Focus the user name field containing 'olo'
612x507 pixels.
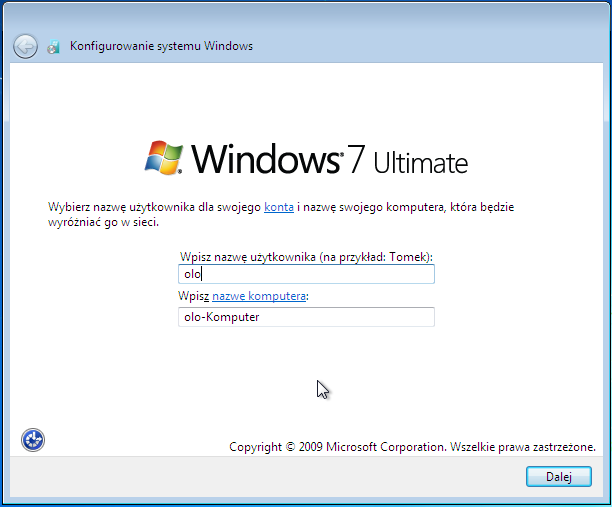tap(306, 274)
